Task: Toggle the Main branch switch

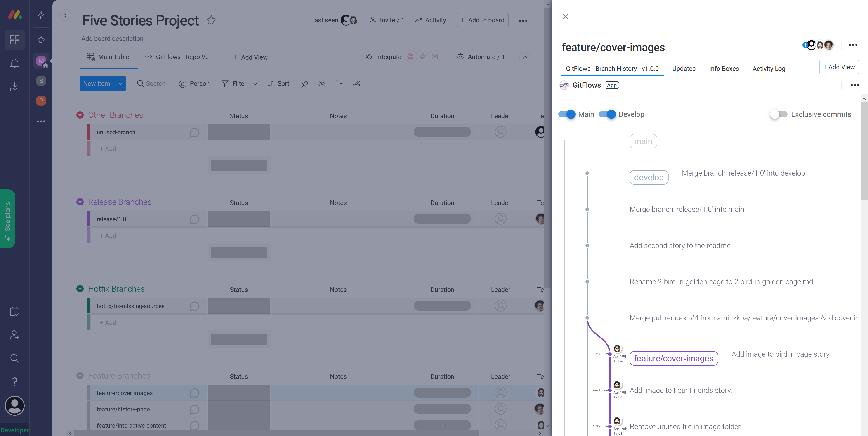Action: click(x=567, y=114)
